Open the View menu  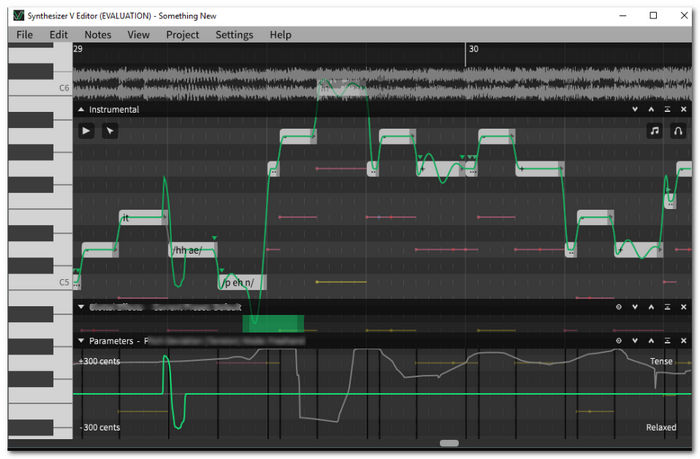pos(138,34)
